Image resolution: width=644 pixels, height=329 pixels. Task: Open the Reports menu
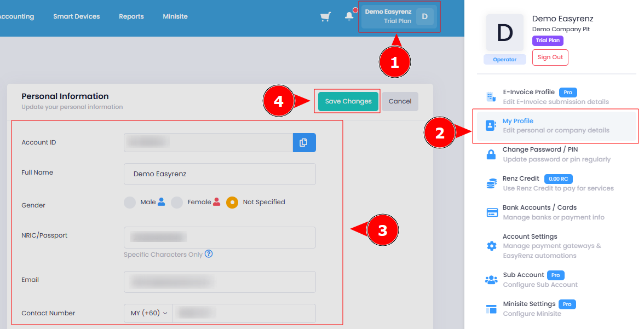131,16
